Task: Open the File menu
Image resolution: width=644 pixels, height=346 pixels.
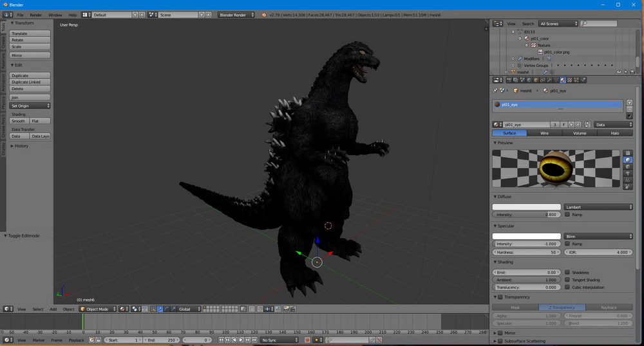Action: [x=20, y=15]
